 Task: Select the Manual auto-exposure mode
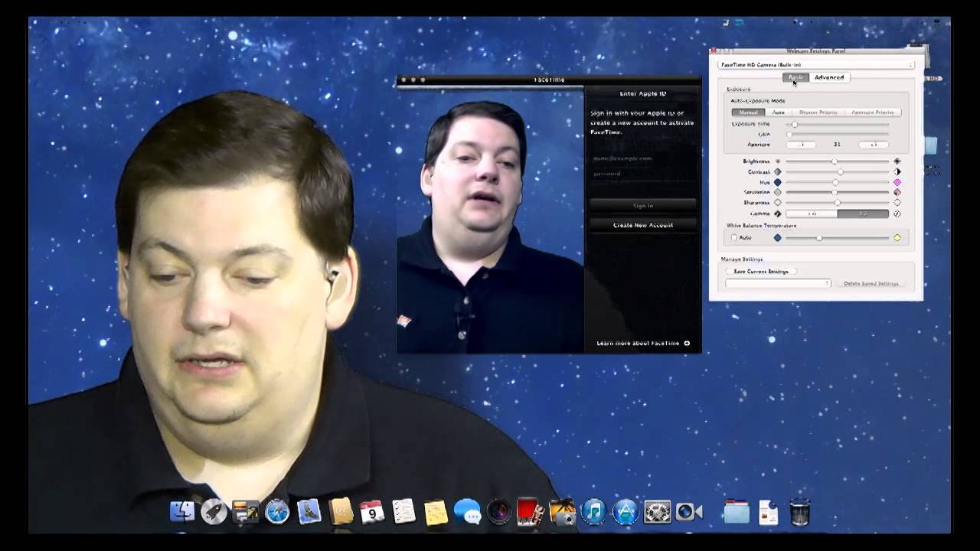click(748, 112)
